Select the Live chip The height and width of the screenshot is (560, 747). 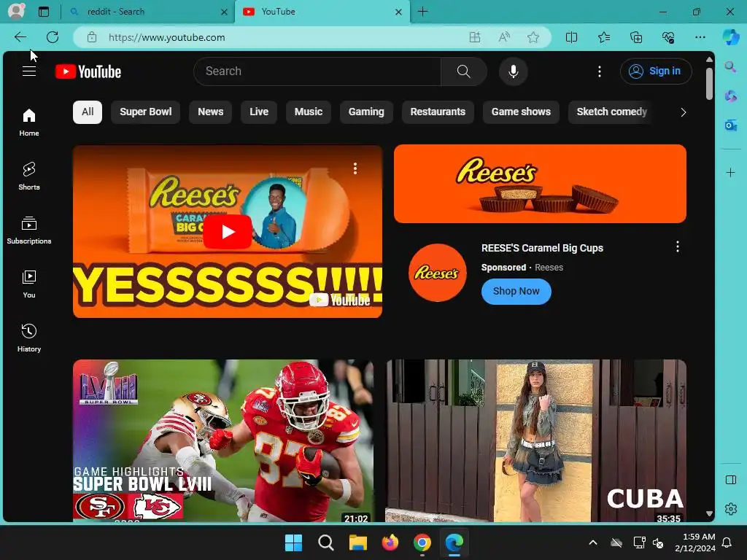coord(259,112)
